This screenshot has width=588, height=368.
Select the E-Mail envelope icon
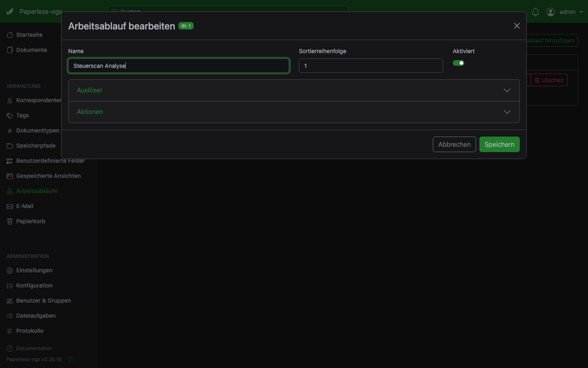pyautogui.click(x=9, y=206)
